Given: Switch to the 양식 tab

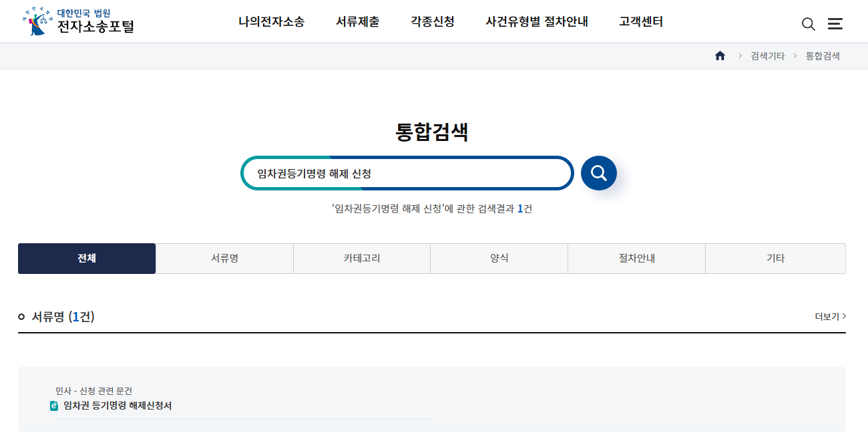Looking at the screenshot, I should pos(499,258).
